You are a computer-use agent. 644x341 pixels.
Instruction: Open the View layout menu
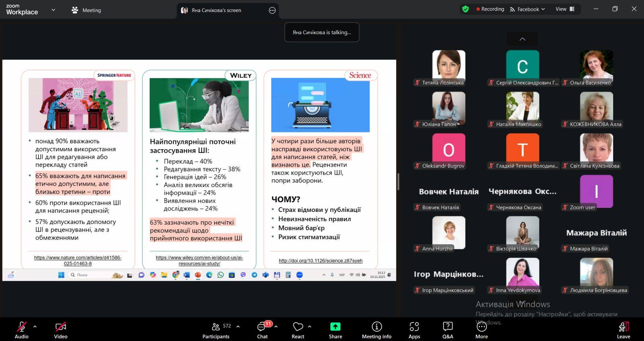[x=565, y=9]
